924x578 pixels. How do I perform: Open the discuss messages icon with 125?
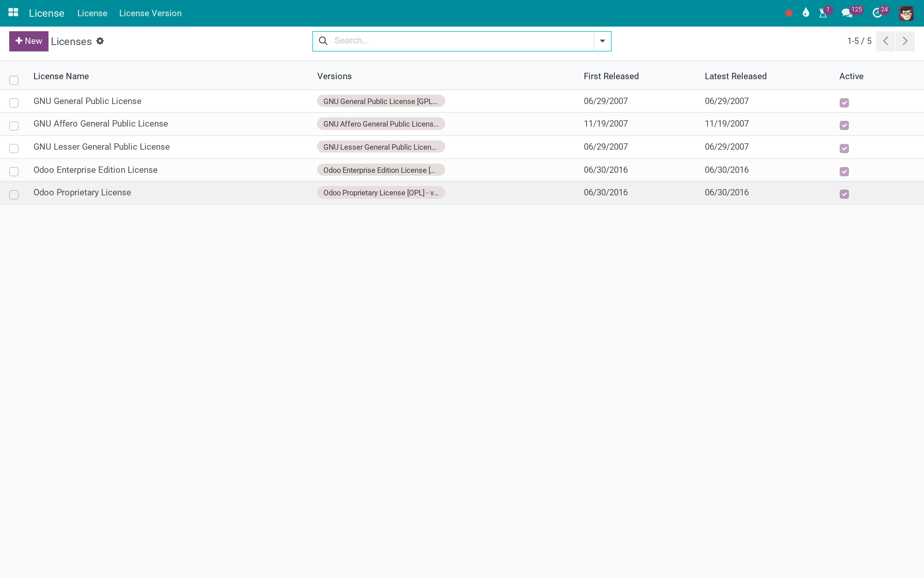[847, 13]
